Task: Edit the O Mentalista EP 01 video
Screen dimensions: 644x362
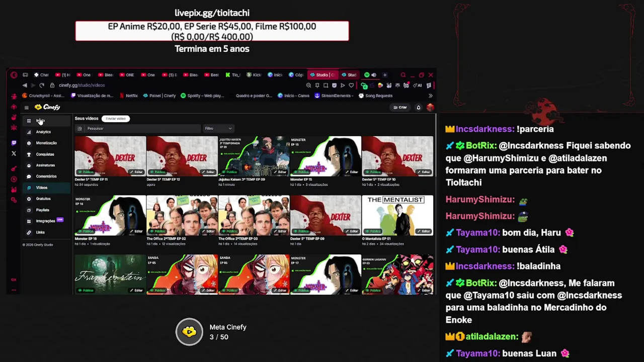Action: (424, 231)
